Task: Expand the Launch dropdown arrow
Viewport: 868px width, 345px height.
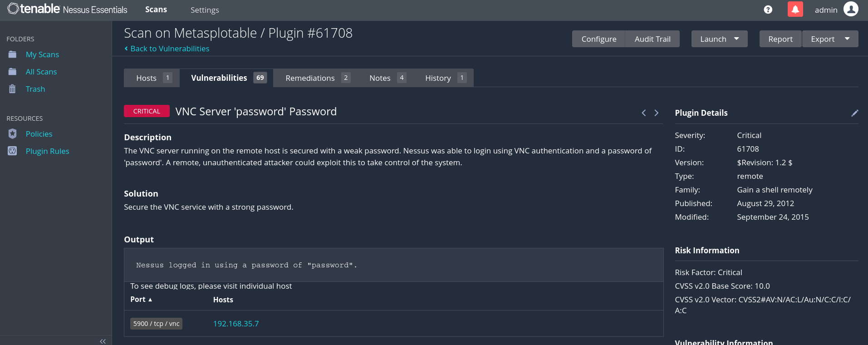Action: pos(736,39)
